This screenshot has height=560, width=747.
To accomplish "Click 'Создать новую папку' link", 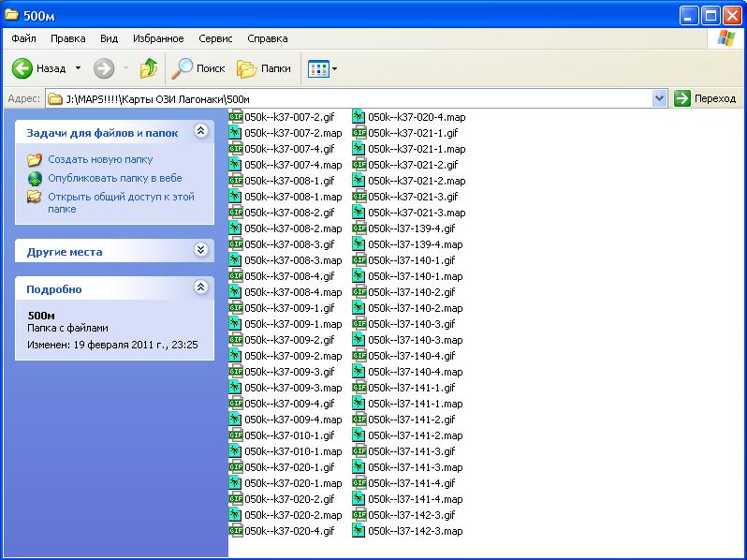I will 100,160.
